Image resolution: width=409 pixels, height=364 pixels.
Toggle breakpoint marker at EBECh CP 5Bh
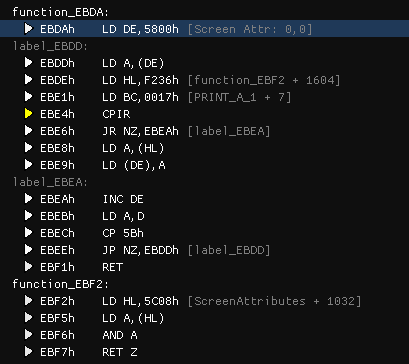pos(29,233)
